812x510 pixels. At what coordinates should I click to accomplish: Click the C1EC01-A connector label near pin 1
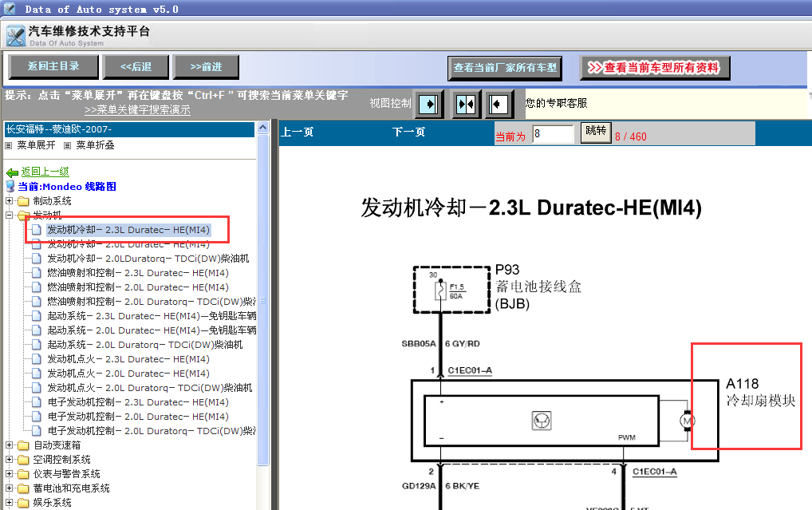470,370
